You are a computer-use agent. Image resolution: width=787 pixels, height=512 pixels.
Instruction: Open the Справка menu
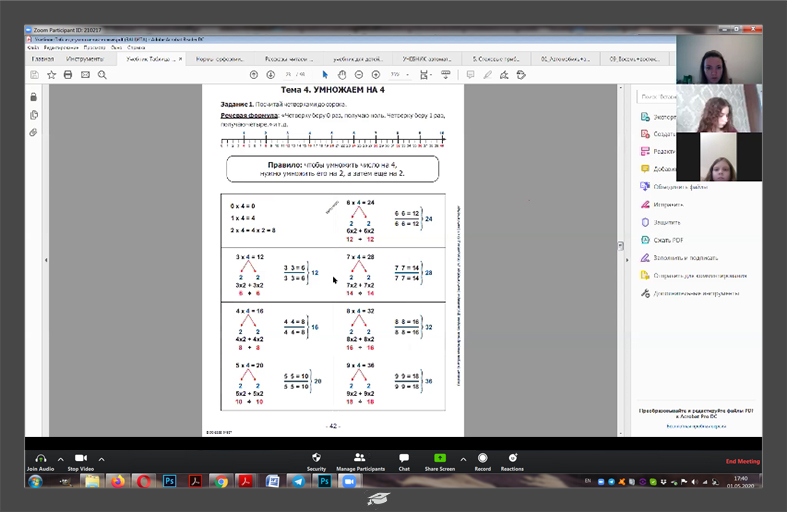click(x=136, y=48)
